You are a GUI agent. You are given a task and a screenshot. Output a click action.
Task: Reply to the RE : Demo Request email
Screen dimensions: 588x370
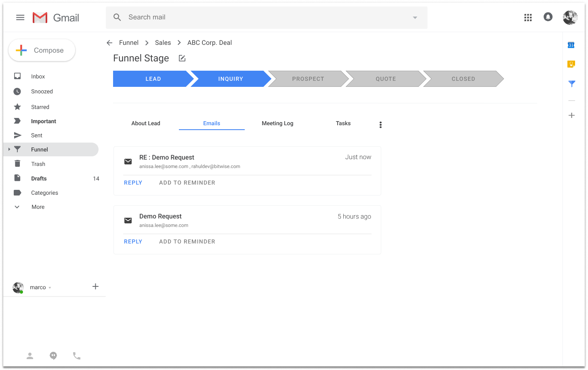tap(133, 183)
